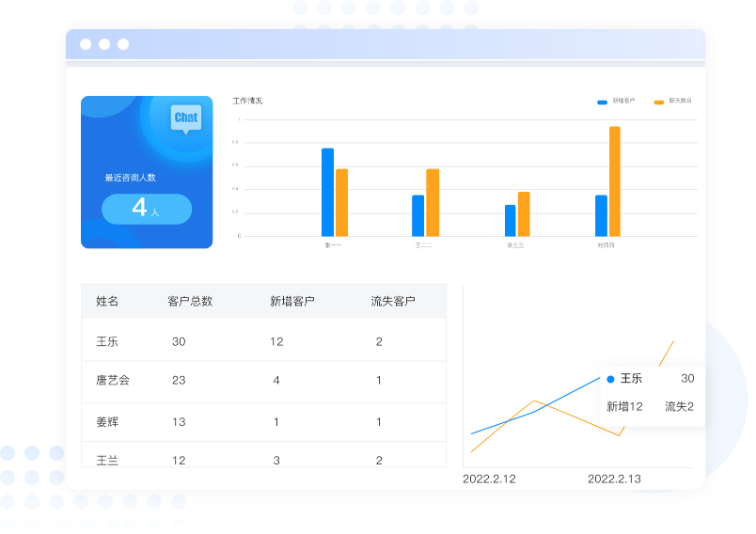Click the 流失客户 column header
Image resolution: width=756 pixels, height=534 pixels.
(393, 302)
